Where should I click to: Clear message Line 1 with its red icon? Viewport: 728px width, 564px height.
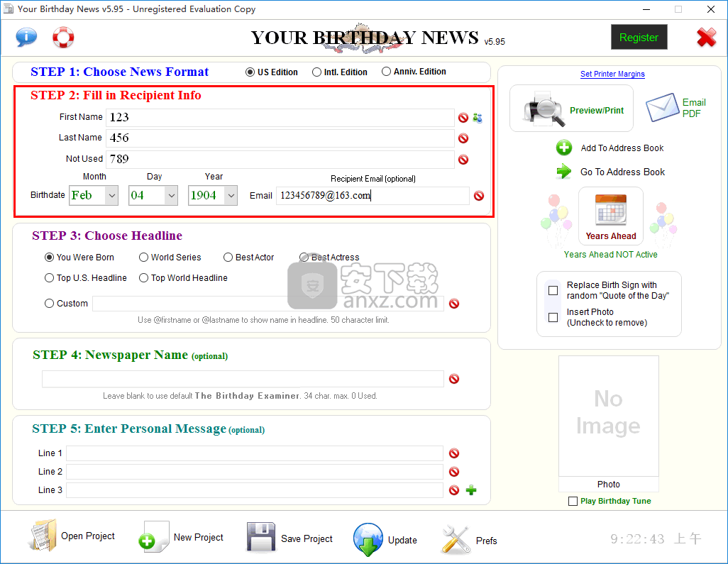pyautogui.click(x=454, y=453)
